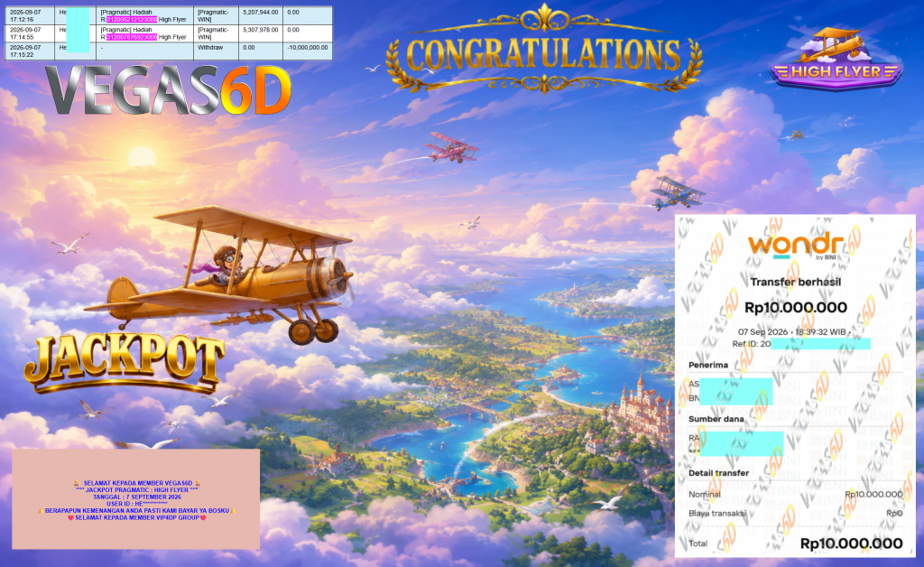Click the Sumber dana section label
924x567 pixels.
coord(716,419)
